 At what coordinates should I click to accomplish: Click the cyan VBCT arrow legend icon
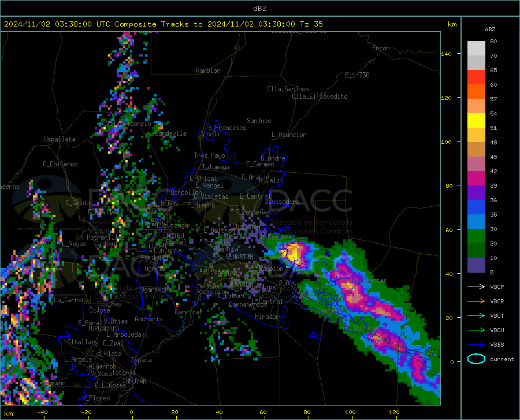coord(476,315)
